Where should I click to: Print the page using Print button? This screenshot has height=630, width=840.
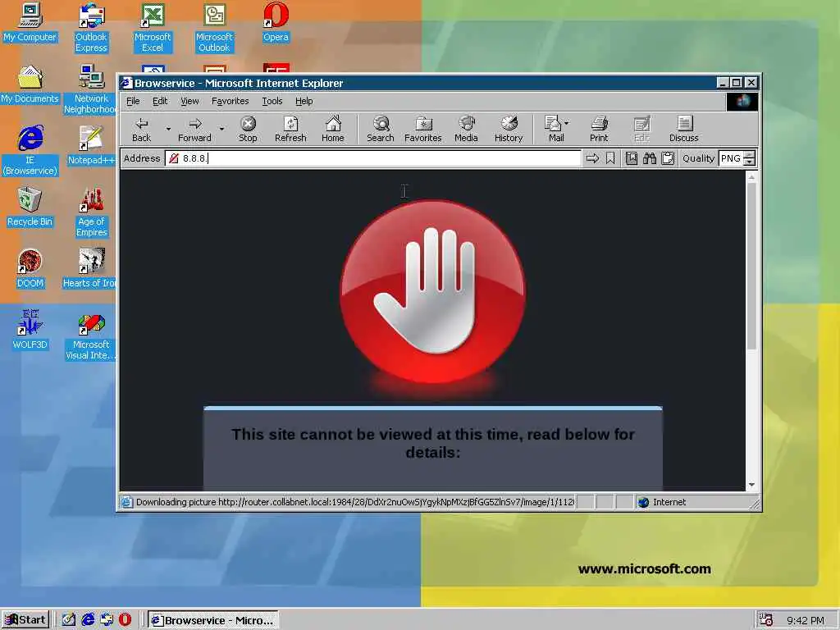[599, 129]
